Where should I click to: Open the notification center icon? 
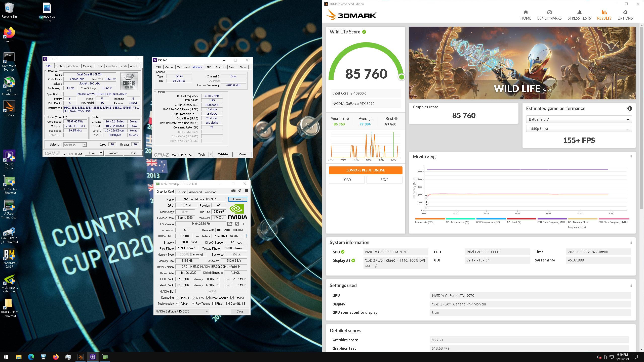636,357
